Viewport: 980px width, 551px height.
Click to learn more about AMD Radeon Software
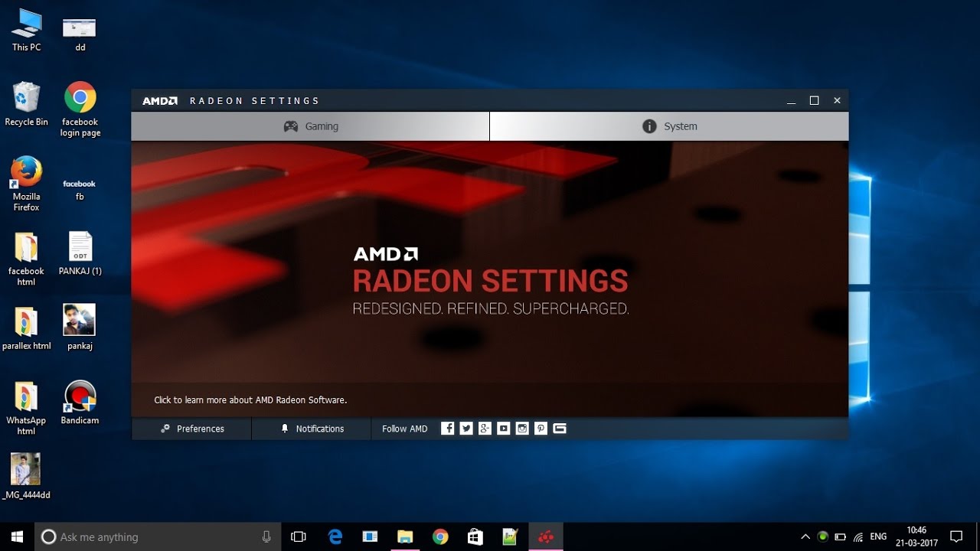coord(250,399)
